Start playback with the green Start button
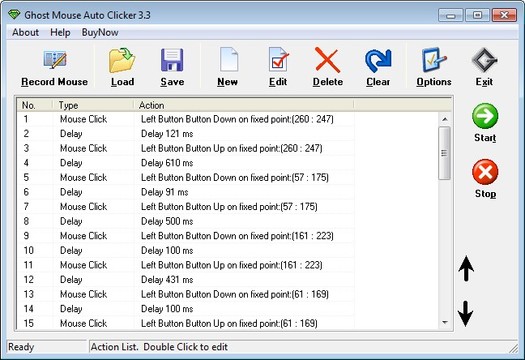 pos(485,116)
